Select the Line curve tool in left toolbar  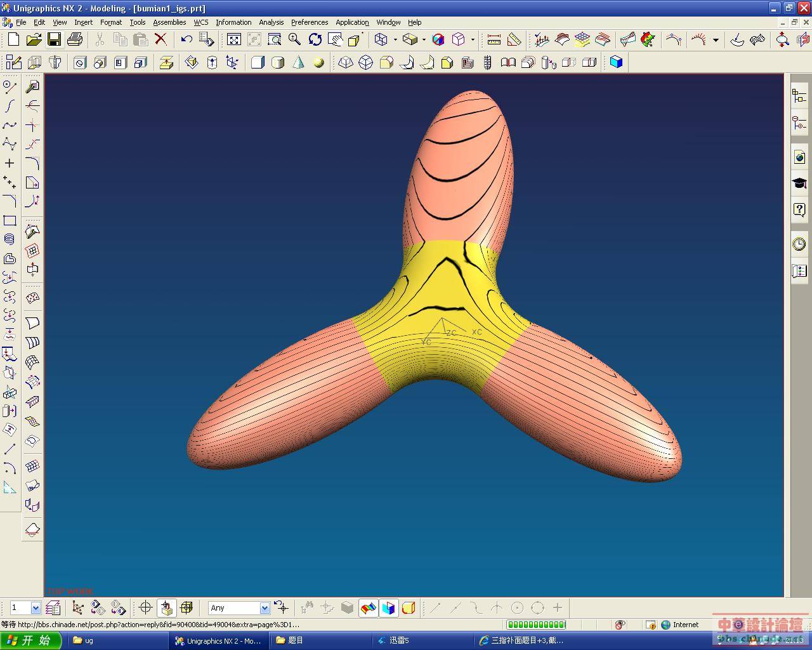pos(10,449)
